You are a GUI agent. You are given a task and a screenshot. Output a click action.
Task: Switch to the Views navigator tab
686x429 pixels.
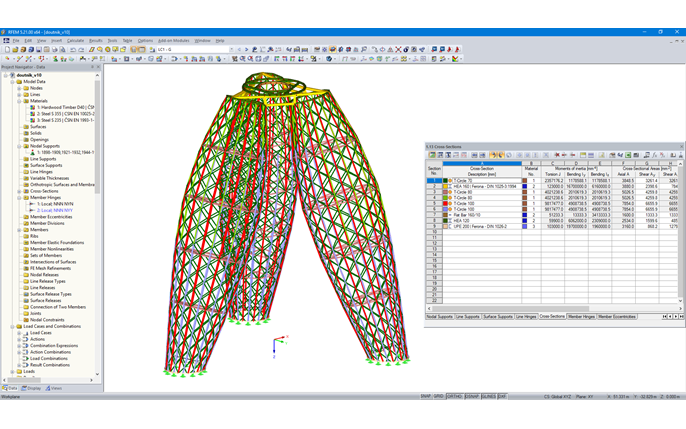pyautogui.click(x=54, y=388)
